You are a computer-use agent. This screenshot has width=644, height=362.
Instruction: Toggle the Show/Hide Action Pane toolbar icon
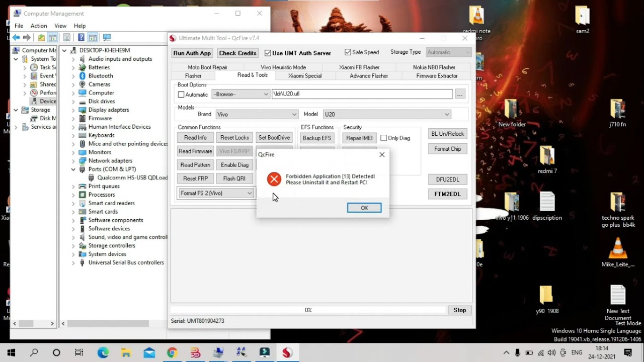(x=93, y=38)
